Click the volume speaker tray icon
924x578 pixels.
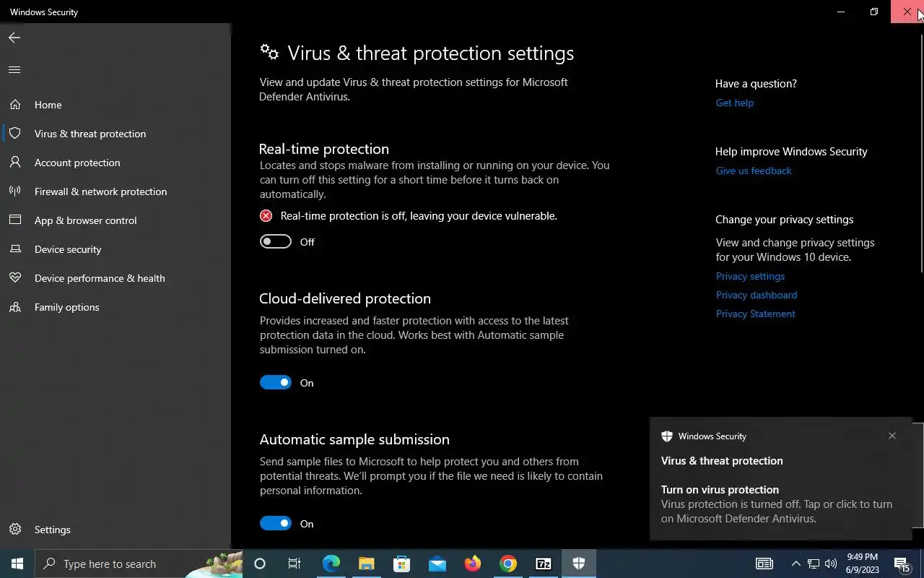[830, 564]
